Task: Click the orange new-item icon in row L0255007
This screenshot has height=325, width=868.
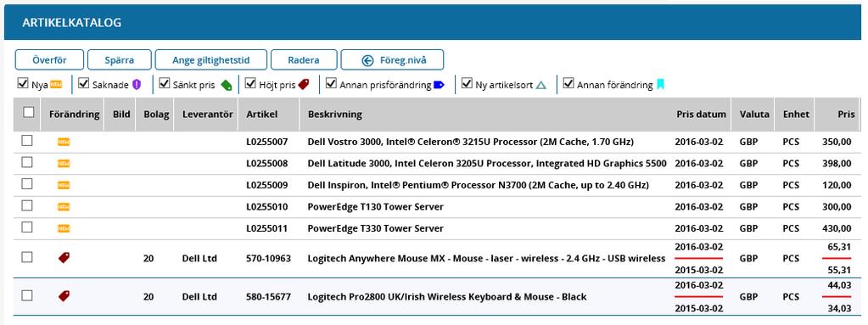Action: [x=64, y=142]
